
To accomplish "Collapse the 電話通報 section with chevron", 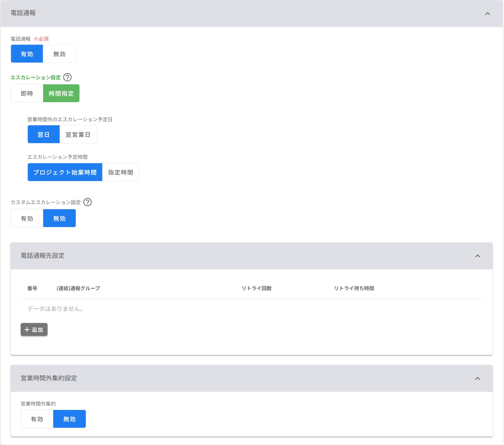I will pos(487,14).
